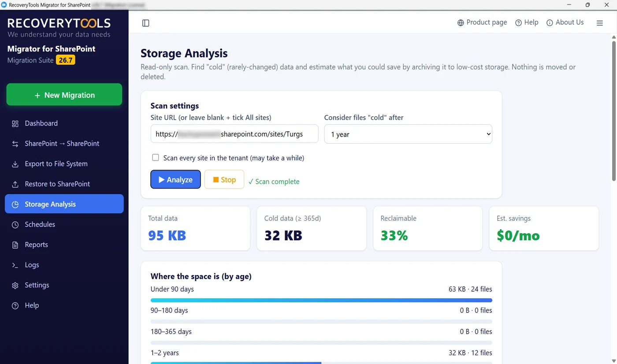Click the Export to File System download icon
Screen dimensions: 617x364
pyautogui.click(x=15, y=164)
